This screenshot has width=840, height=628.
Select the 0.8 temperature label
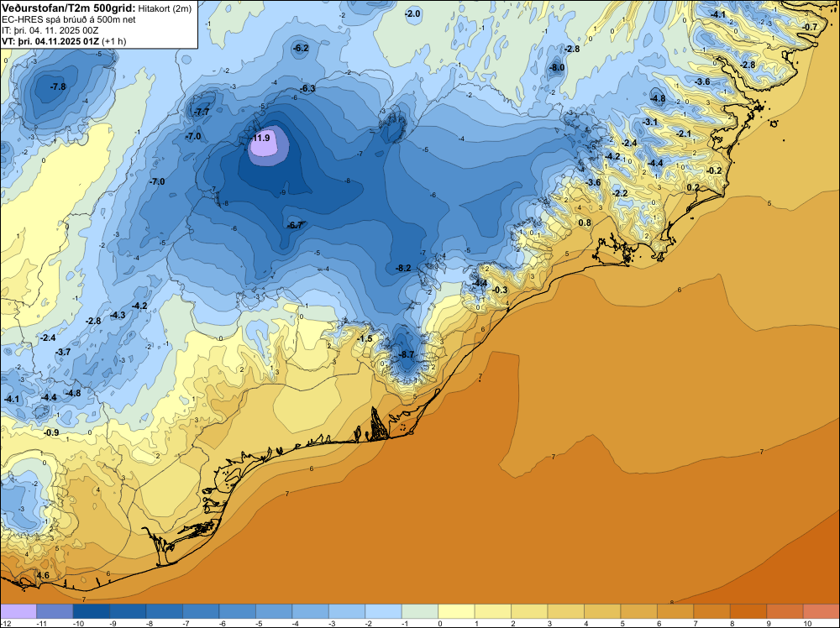(585, 222)
